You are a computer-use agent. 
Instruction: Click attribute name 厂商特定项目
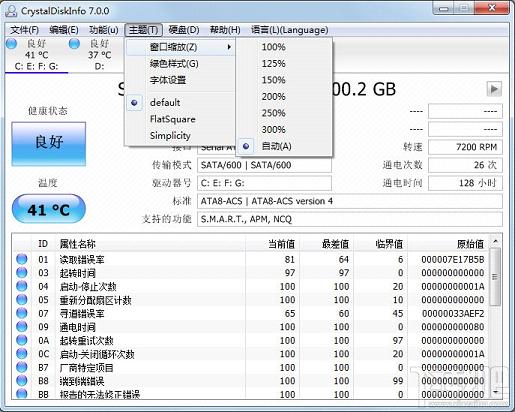(86, 367)
